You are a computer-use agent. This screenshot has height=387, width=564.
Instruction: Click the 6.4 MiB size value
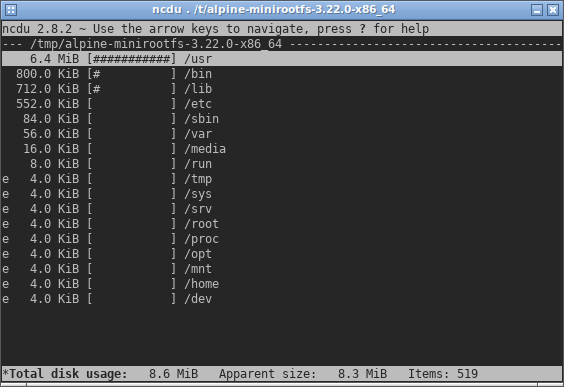[54, 59]
